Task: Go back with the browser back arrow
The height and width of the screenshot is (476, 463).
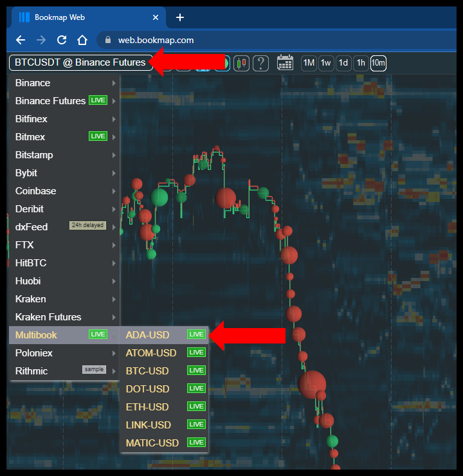Action: pyautogui.click(x=21, y=40)
